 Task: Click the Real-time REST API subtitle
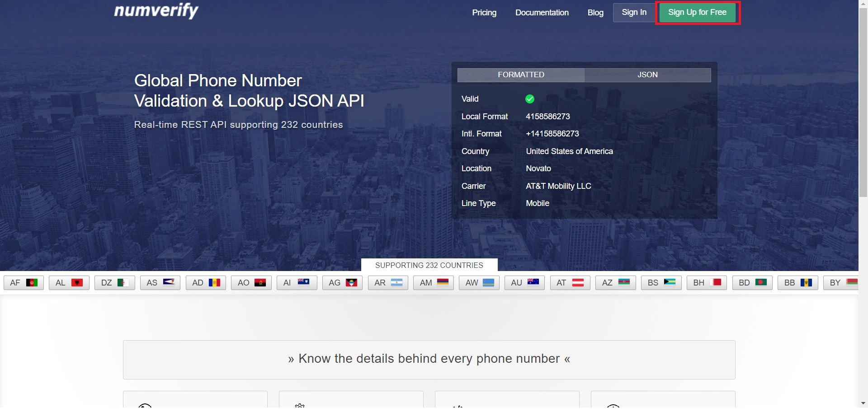pos(238,125)
